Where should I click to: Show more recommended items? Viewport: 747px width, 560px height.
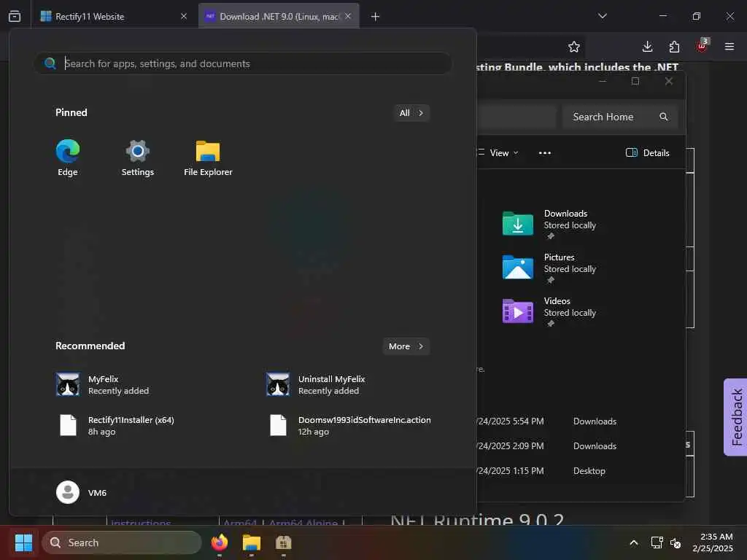406,346
